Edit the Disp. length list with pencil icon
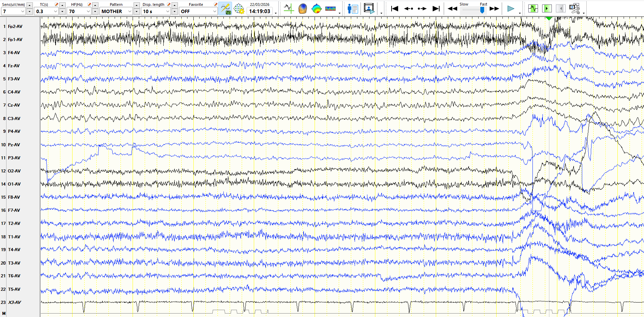Image resolution: width=644 pixels, height=317 pixels. [x=169, y=4]
